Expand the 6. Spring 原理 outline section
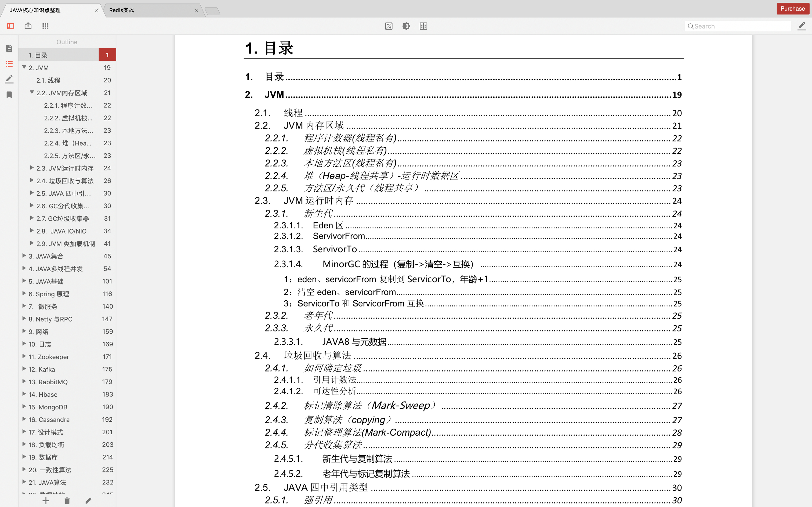The image size is (812, 507). point(24,293)
